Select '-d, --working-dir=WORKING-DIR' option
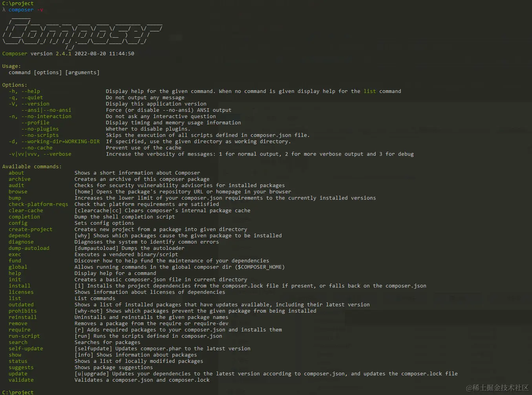532x395 pixels. (54, 142)
